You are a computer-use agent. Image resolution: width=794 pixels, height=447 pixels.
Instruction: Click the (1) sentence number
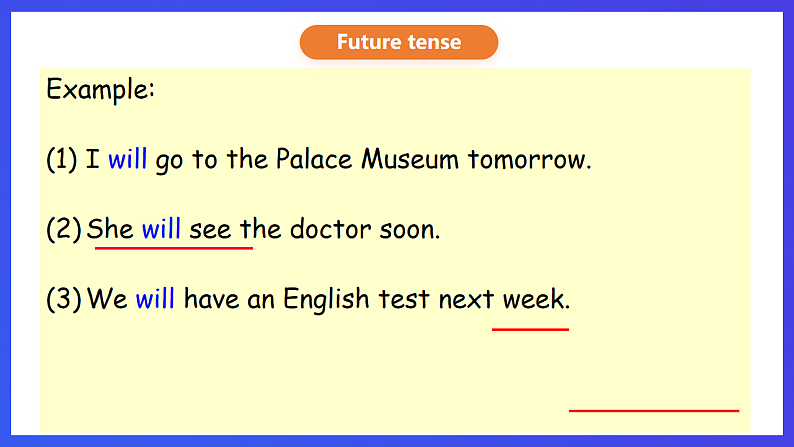[x=62, y=159]
